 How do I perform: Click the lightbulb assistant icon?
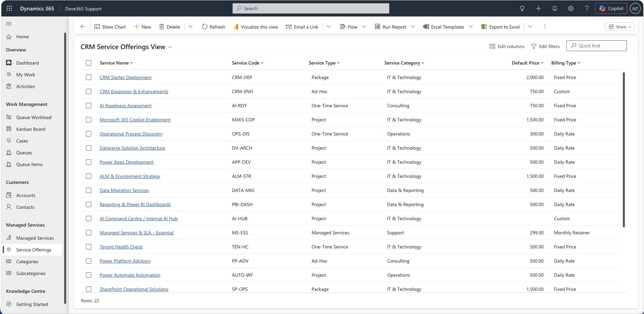coord(522,8)
